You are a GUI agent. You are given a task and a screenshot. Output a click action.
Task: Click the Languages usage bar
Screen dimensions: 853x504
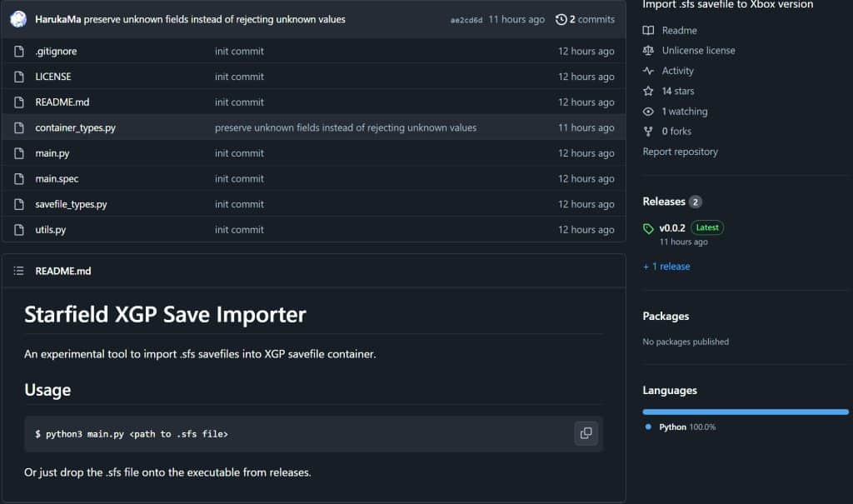point(746,412)
